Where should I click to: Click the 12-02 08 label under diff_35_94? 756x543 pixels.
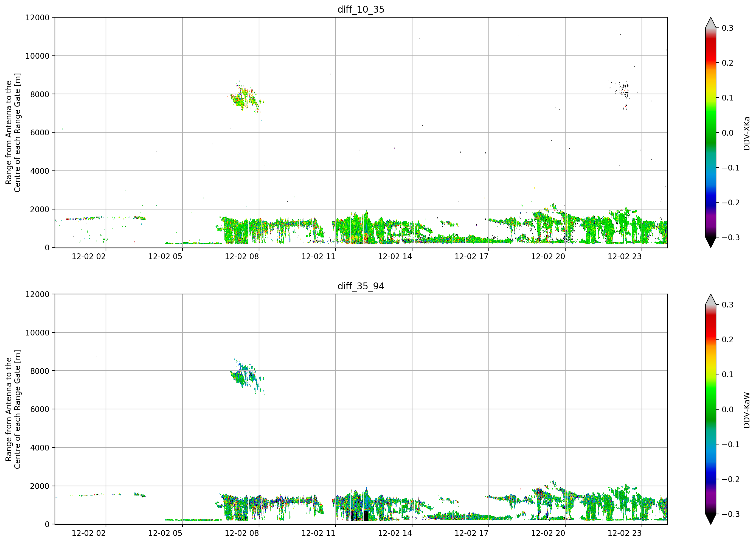pos(242,533)
